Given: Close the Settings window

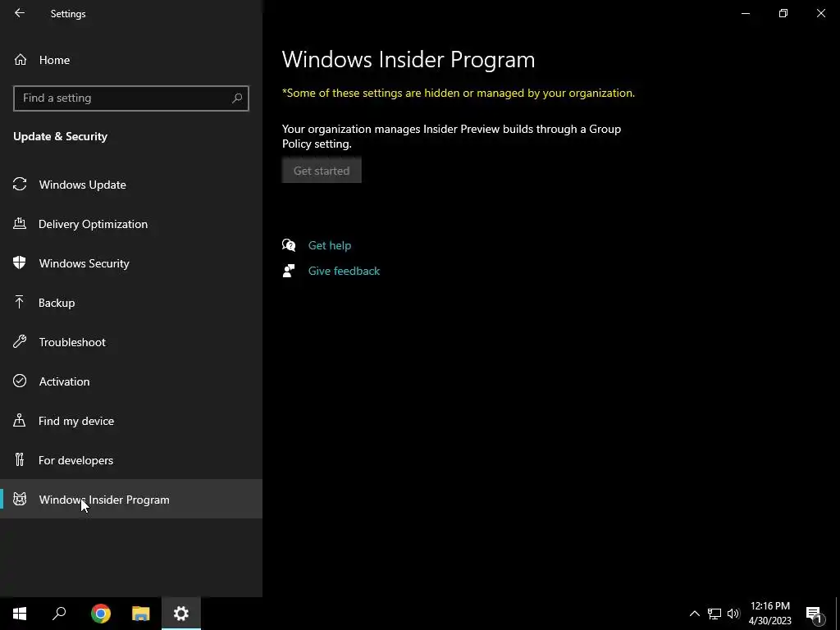Looking at the screenshot, I should [x=820, y=13].
